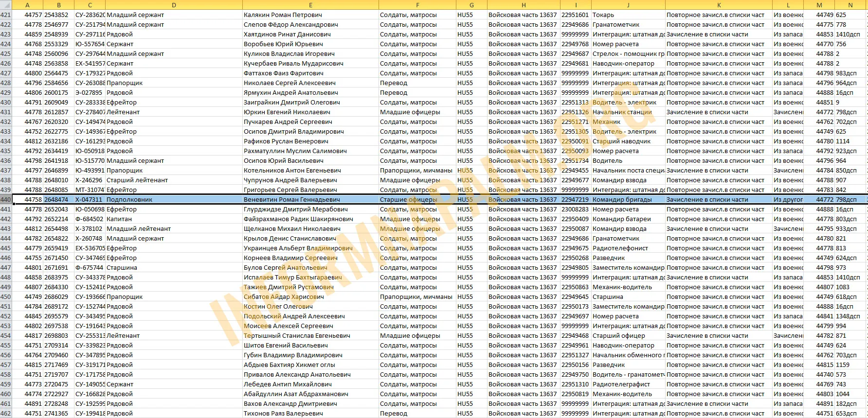Click column header K
The width and height of the screenshot is (868, 418).
[x=719, y=5]
